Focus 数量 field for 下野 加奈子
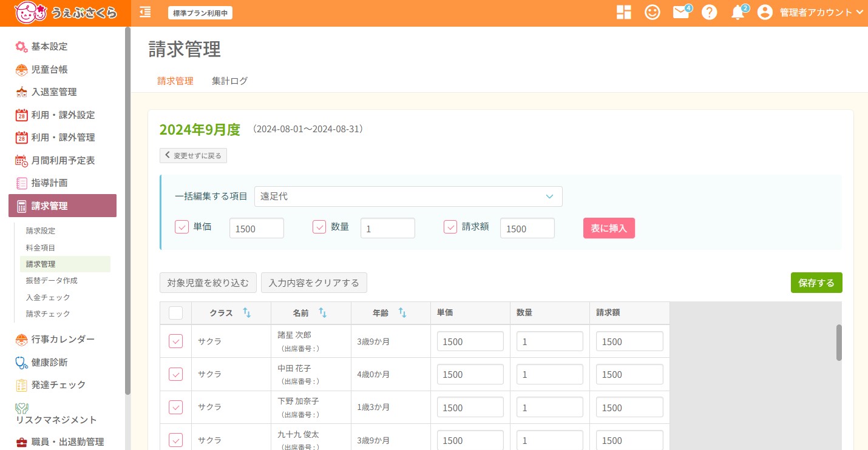This screenshot has width=868, height=450. click(550, 408)
